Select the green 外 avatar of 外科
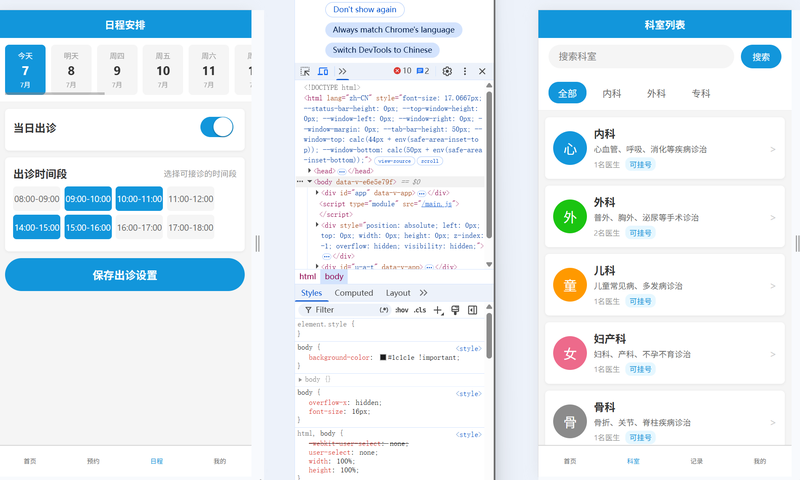Image resolution: width=800 pixels, height=480 pixels. (x=570, y=216)
